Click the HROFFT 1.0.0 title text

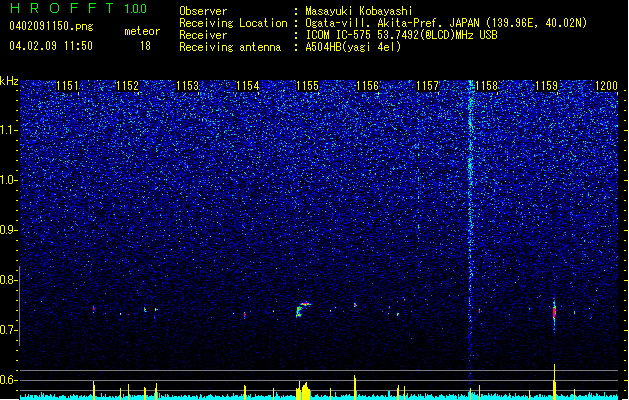79,8
